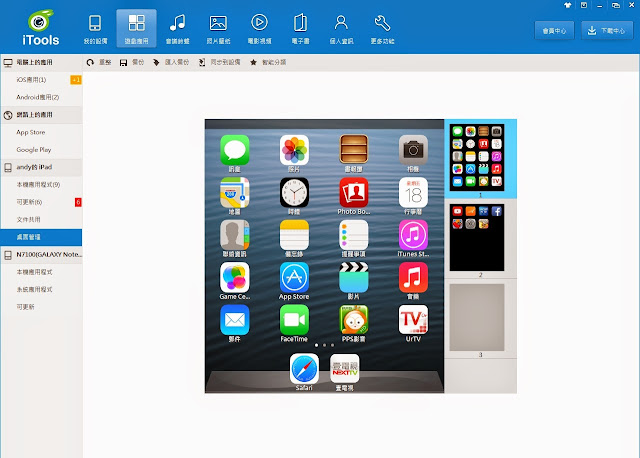Click the iTools logo
The height and width of the screenshot is (458, 640).
coord(40,27)
